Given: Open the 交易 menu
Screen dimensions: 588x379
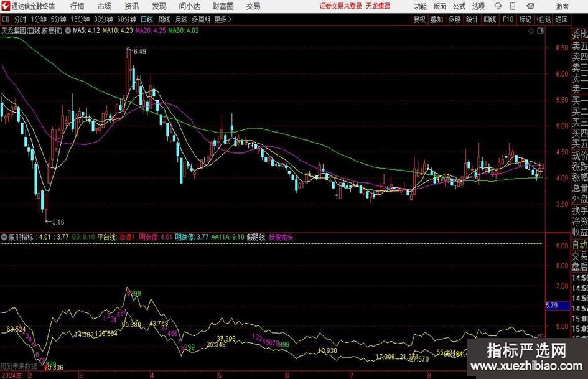Looking at the screenshot, I should [x=253, y=6].
